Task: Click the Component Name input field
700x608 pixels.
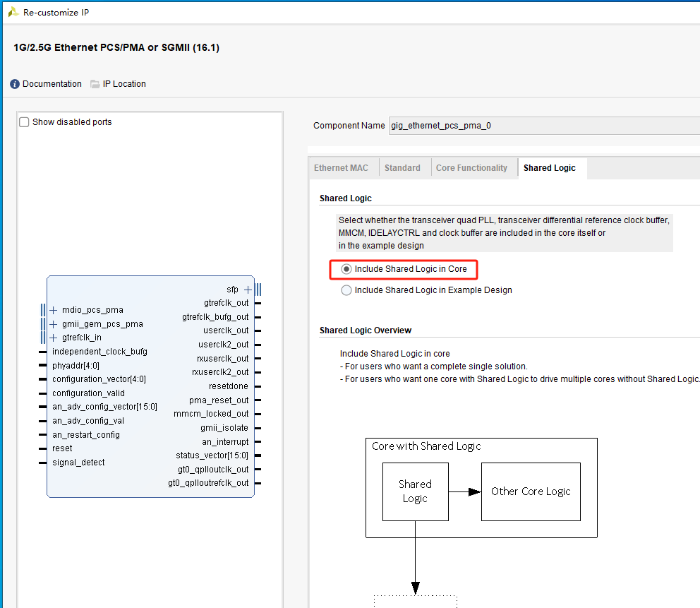Action: click(x=544, y=126)
